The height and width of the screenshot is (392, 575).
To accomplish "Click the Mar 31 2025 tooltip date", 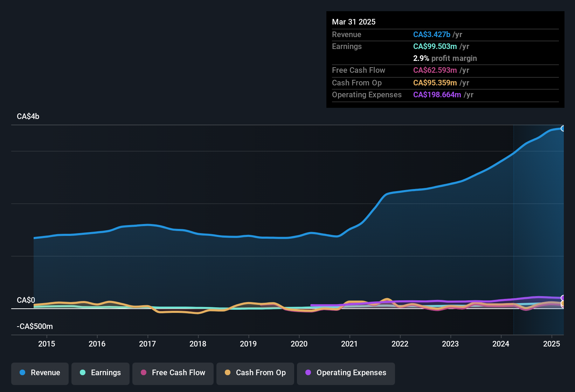I will pos(354,22).
